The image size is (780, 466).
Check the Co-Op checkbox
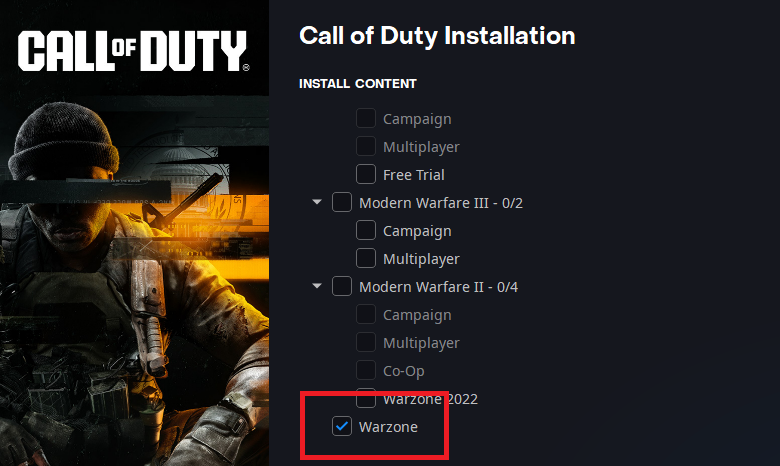tap(366, 370)
